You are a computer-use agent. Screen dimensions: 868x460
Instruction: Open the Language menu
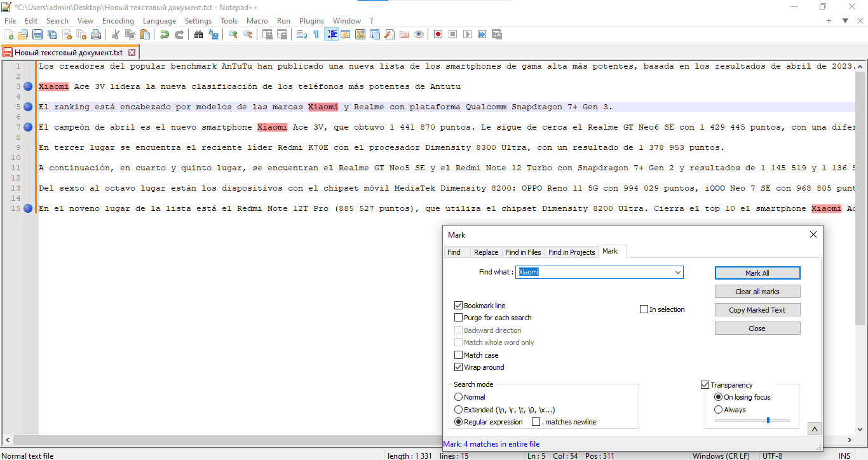point(159,21)
